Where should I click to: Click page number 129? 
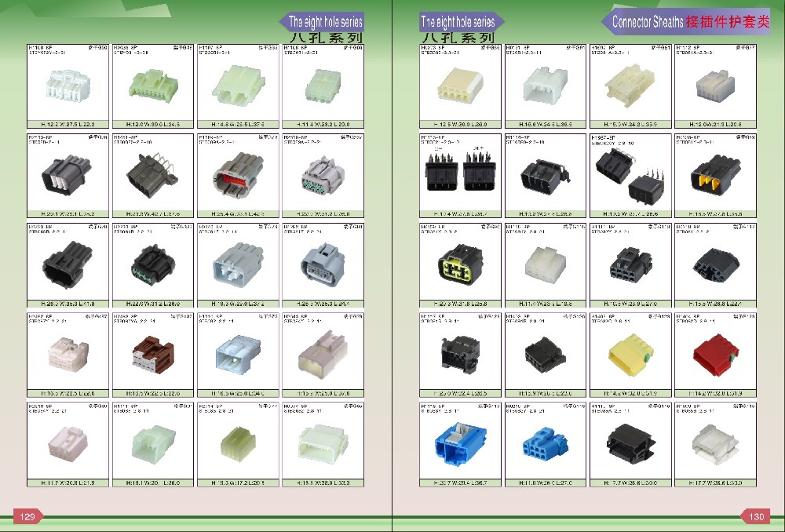coord(27,516)
